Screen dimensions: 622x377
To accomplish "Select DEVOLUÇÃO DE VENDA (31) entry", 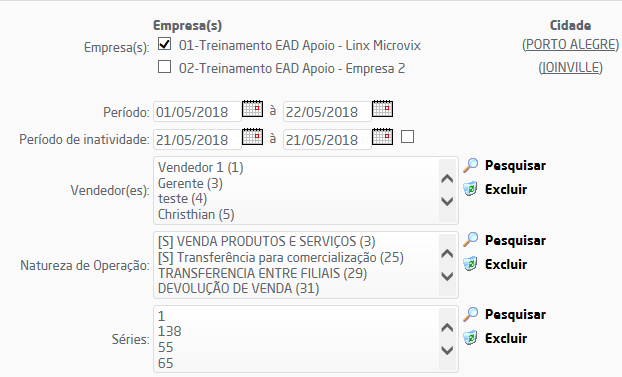I will point(238,289).
